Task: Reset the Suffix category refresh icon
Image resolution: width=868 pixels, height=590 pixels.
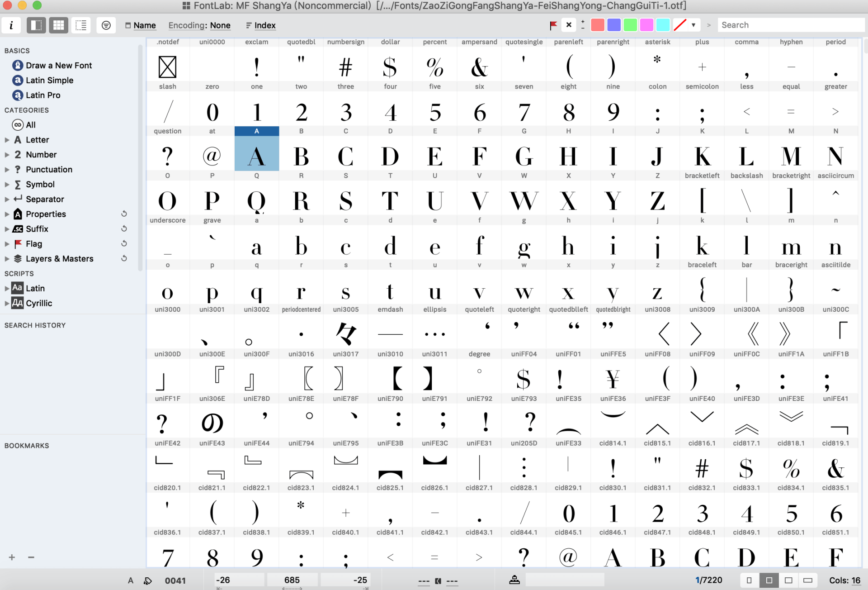Action: point(124,229)
